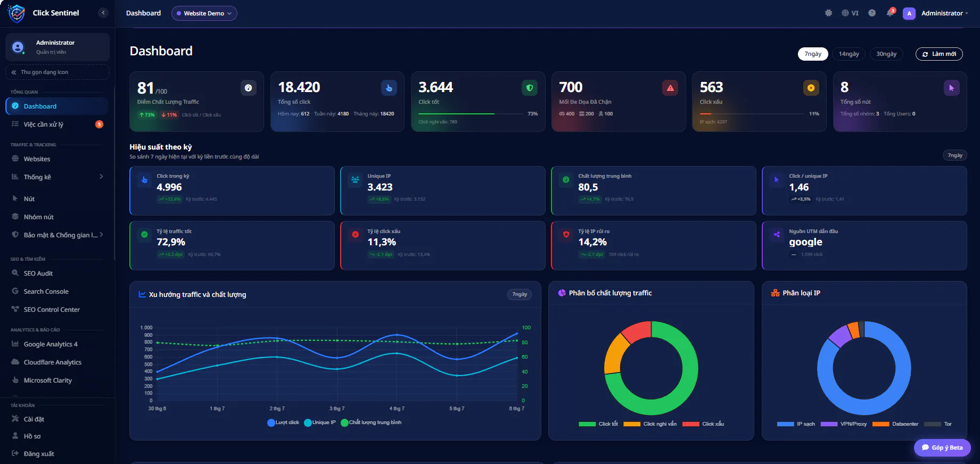Open SEO Audit in the sidebar
The width and height of the screenshot is (980, 464).
[x=57, y=273]
